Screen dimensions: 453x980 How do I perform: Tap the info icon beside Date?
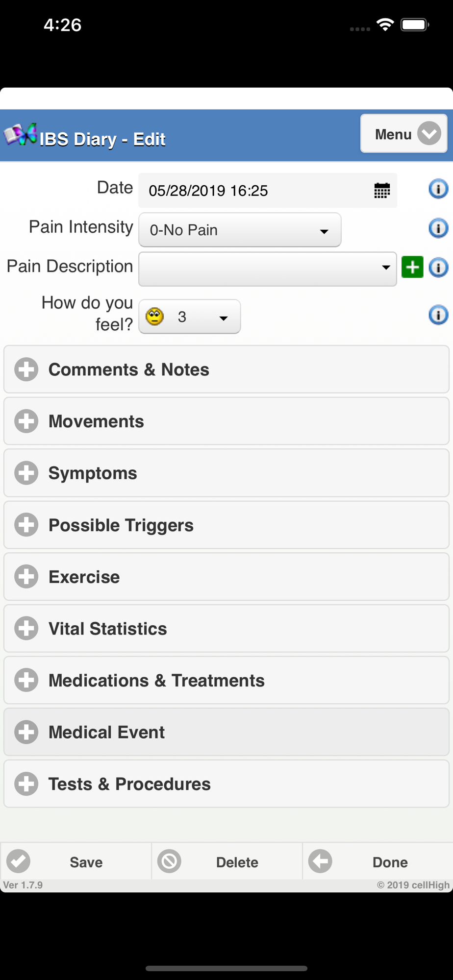point(438,189)
